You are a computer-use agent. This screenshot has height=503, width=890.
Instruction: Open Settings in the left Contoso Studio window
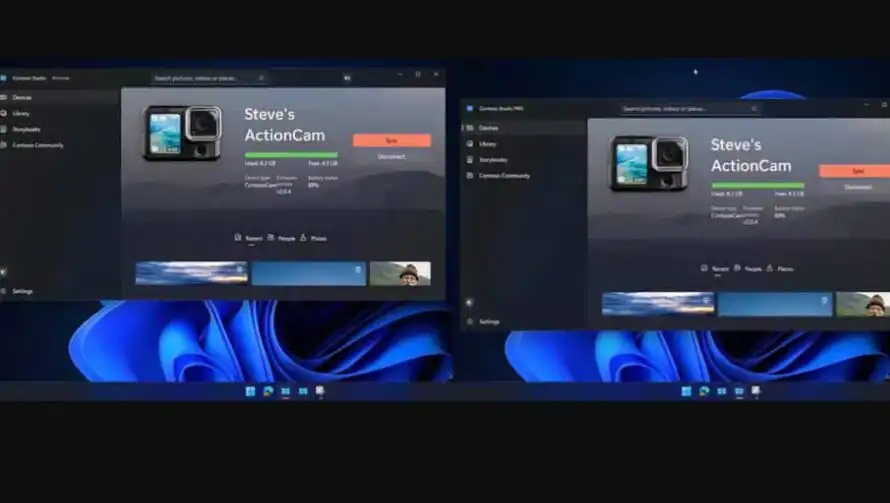pos(22,291)
